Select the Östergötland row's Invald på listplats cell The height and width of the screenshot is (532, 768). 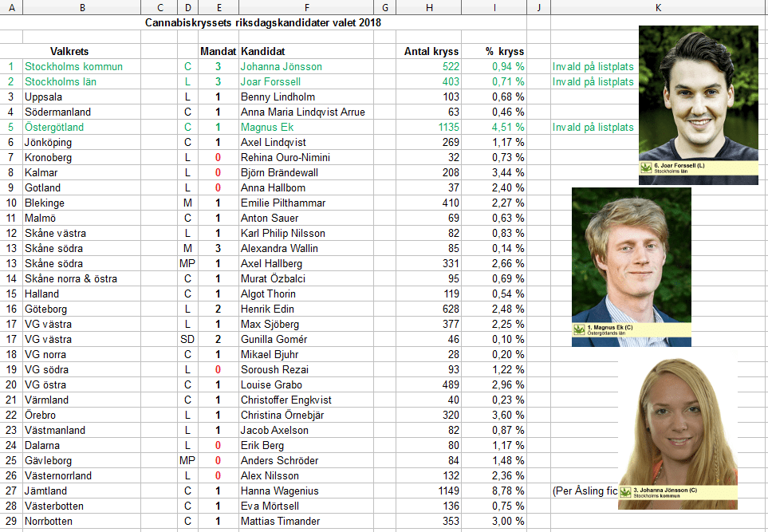click(593, 128)
